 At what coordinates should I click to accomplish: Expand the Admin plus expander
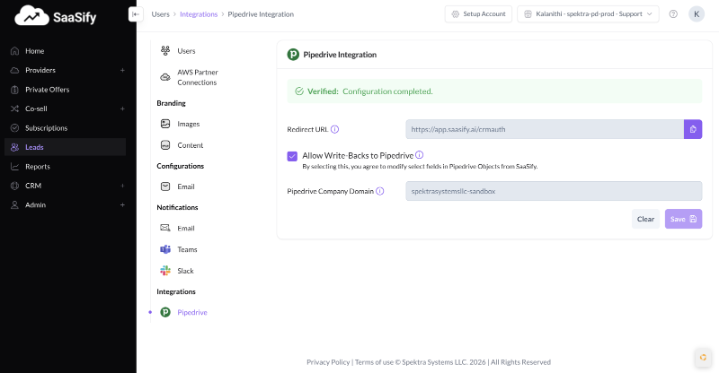122,205
